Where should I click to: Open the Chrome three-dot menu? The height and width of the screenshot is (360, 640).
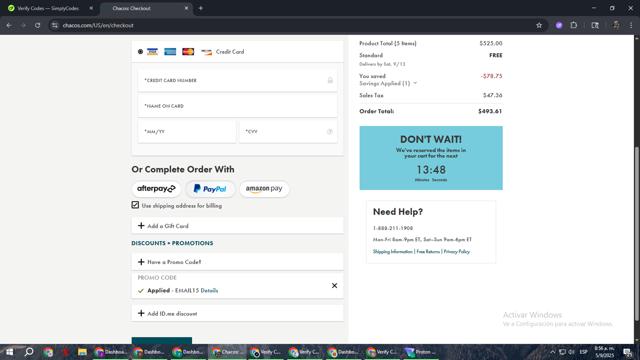[631, 25]
